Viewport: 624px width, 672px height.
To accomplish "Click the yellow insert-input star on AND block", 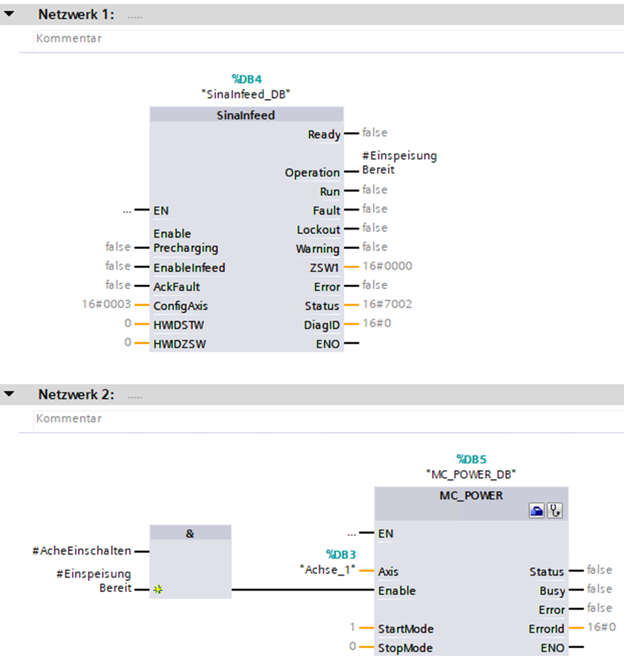I will (158, 589).
